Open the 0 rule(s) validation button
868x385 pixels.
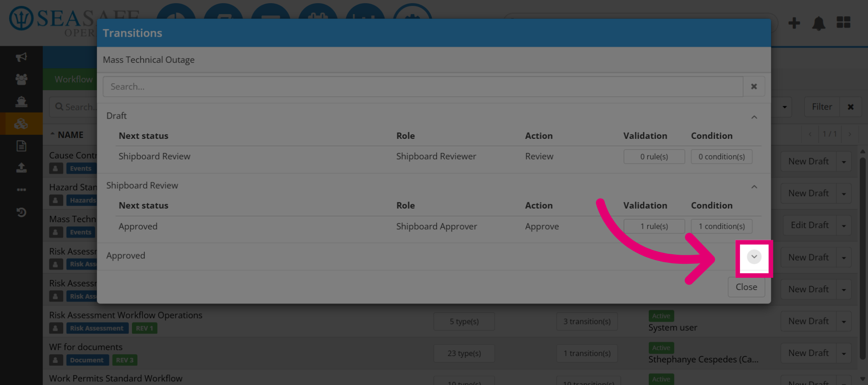654,157
